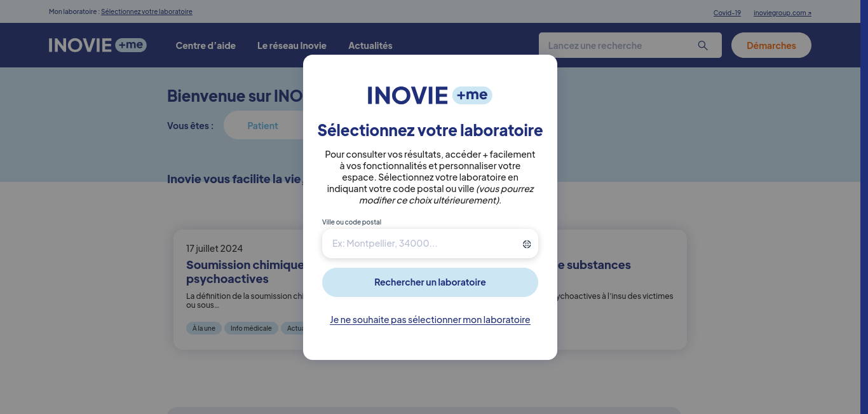Click the Info médicale tag
868x414 pixels.
tap(251, 328)
